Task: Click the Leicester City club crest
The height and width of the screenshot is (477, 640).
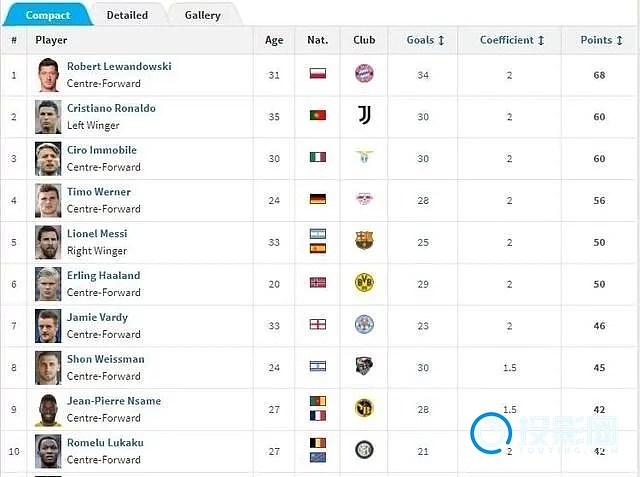Action: point(364,324)
